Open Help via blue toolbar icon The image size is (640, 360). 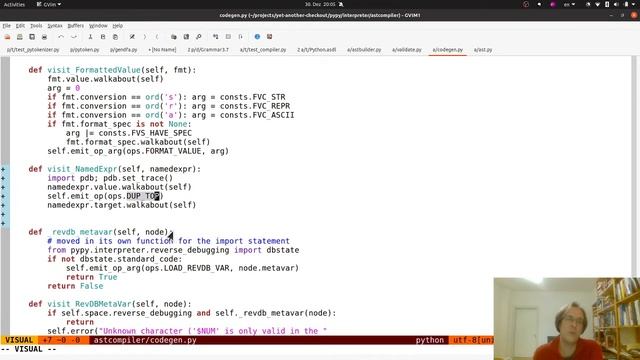(257, 37)
